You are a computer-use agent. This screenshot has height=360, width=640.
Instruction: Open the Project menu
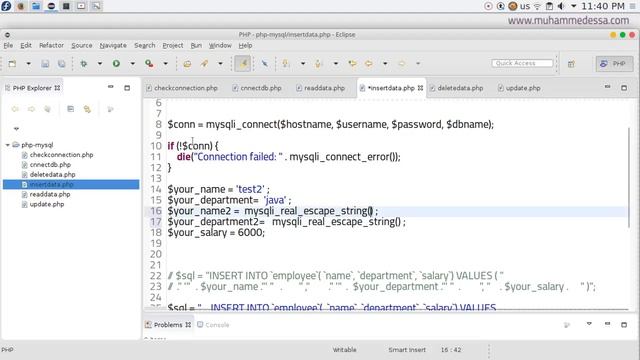coord(173,45)
